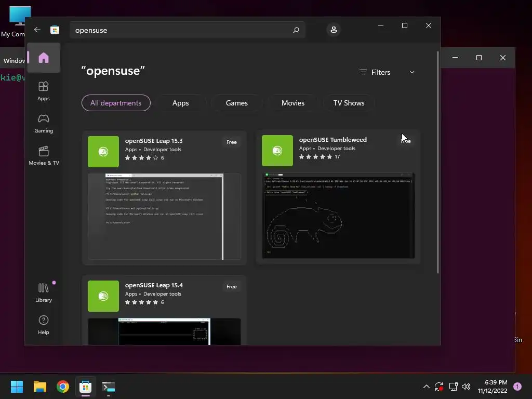Launch Google Chrome from the taskbar
Viewport: 532px width, 399px height.
[63, 387]
